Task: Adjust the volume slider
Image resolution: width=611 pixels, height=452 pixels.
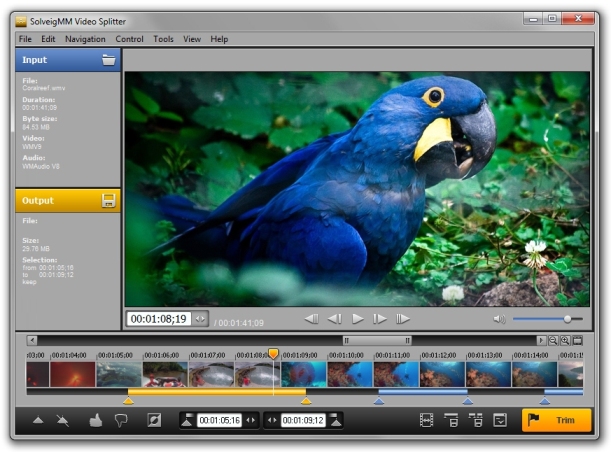Action: pyautogui.click(x=567, y=319)
